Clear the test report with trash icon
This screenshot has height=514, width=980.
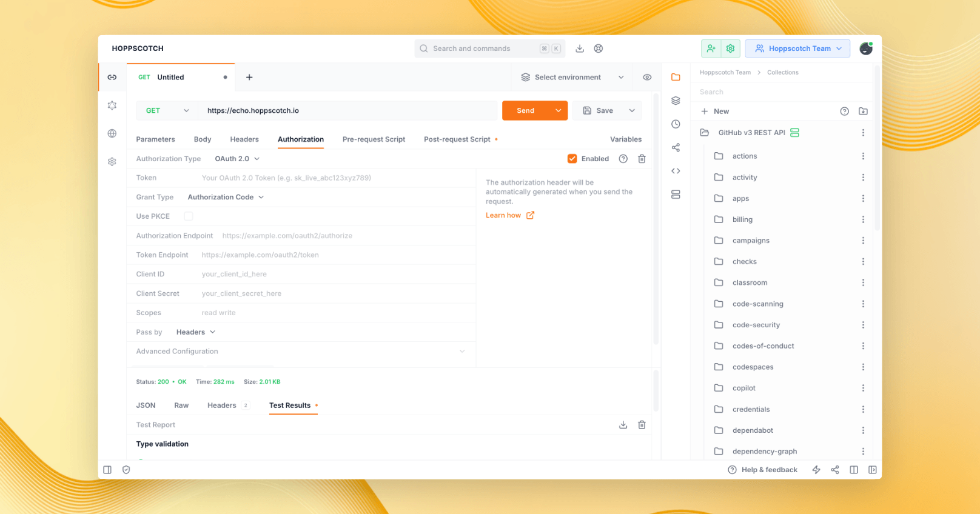tap(642, 425)
